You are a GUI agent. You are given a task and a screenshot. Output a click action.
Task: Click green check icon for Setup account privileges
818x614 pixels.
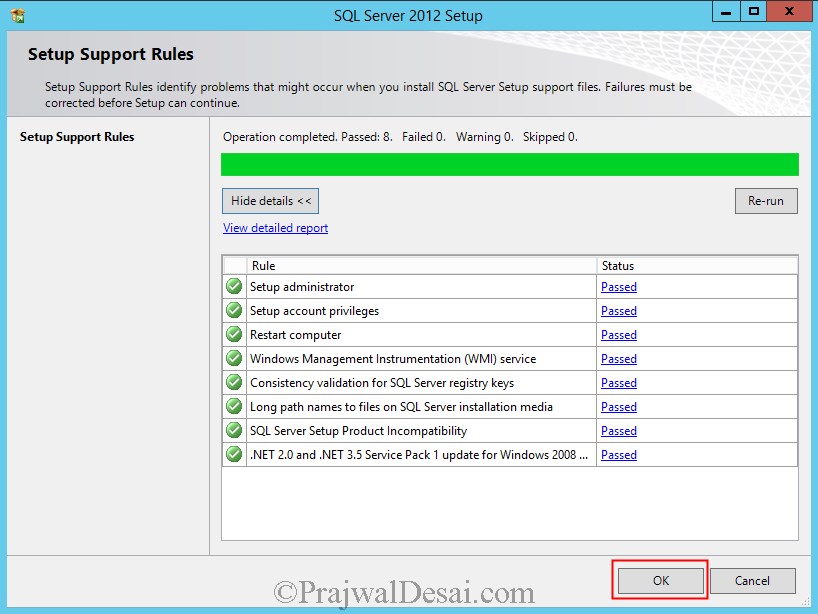pyautogui.click(x=234, y=310)
